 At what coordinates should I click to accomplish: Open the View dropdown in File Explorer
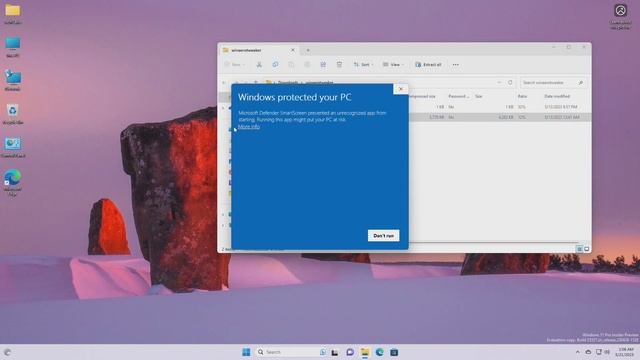[393, 64]
